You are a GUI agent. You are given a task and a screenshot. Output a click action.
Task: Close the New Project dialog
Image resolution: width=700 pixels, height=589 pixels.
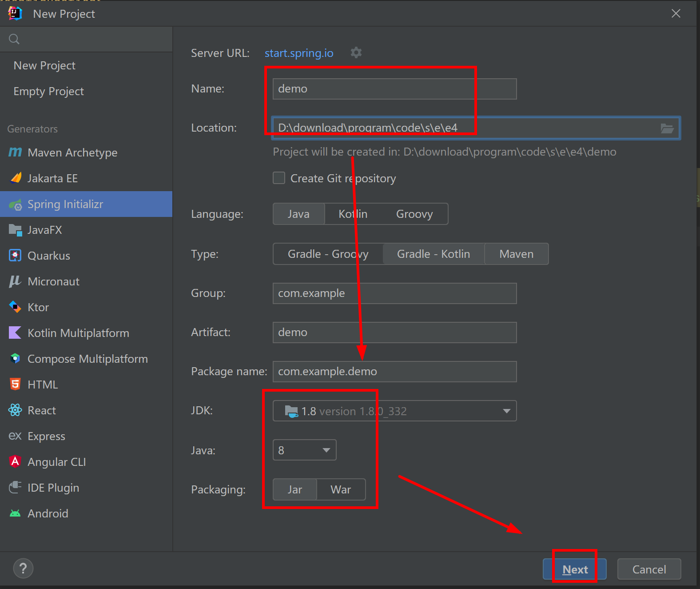[x=676, y=13]
